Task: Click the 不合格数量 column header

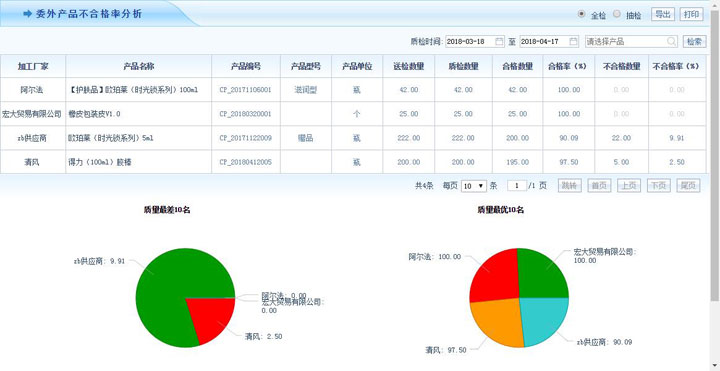Action: pyautogui.click(x=621, y=66)
